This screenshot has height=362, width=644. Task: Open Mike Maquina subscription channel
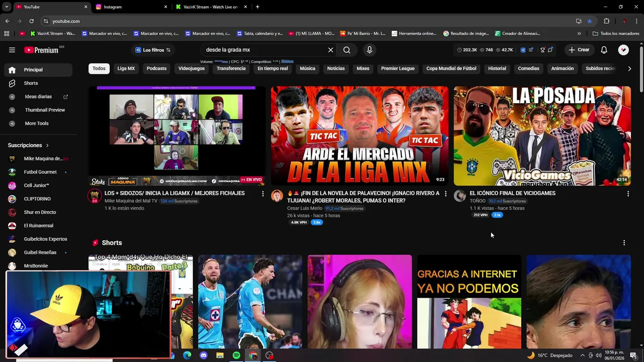39,158
